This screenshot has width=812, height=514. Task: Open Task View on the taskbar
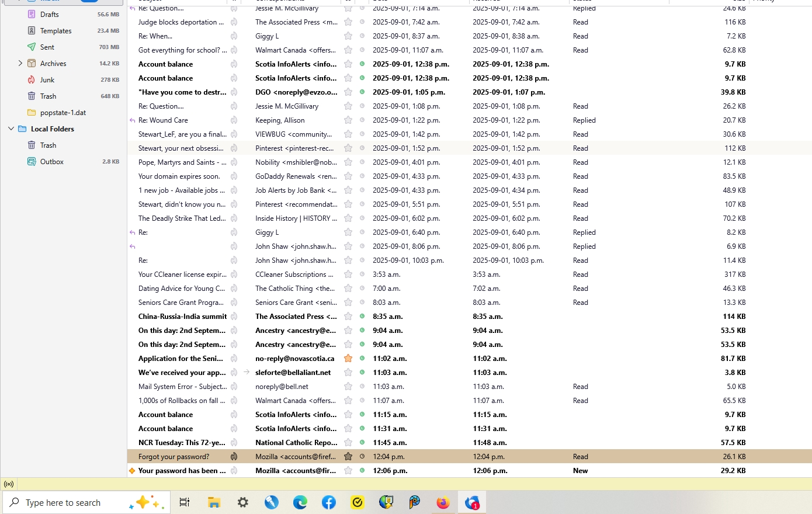pyautogui.click(x=185, y=502)
